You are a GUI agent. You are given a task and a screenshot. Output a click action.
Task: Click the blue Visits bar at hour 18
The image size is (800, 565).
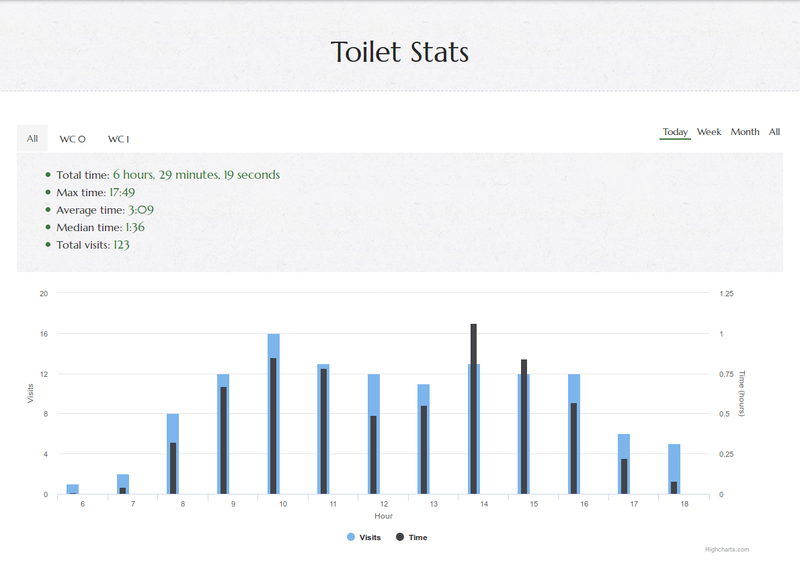click(674, 462)
